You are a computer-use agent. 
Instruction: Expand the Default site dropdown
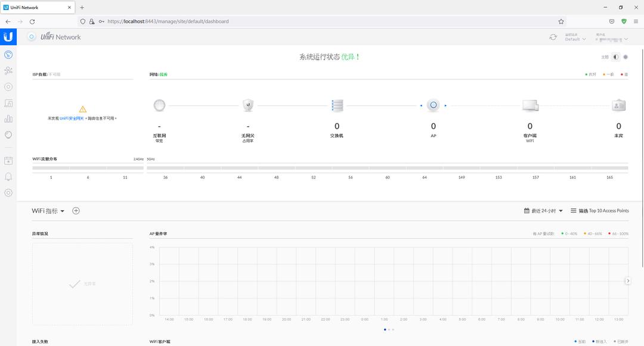[575, 39]
